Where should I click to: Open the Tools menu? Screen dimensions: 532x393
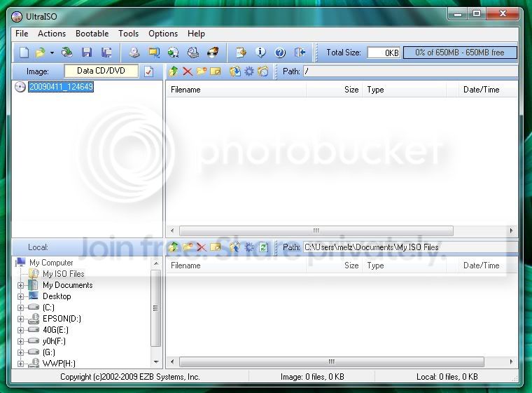(128, 34)
